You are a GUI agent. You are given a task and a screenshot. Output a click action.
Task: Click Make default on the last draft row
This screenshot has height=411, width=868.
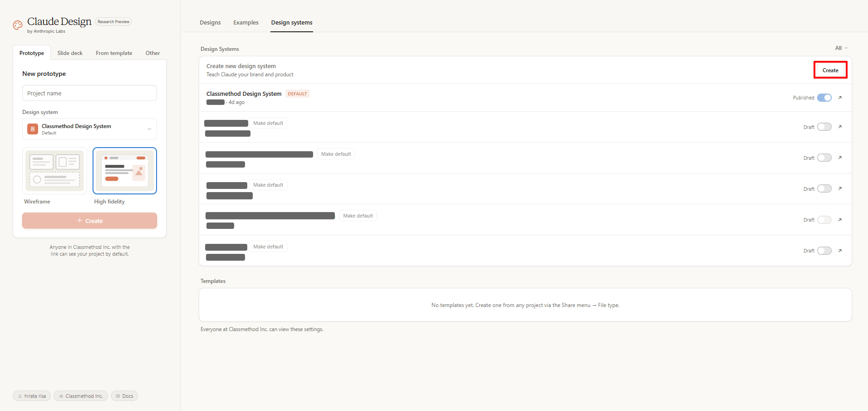click(x=268, y=247)
